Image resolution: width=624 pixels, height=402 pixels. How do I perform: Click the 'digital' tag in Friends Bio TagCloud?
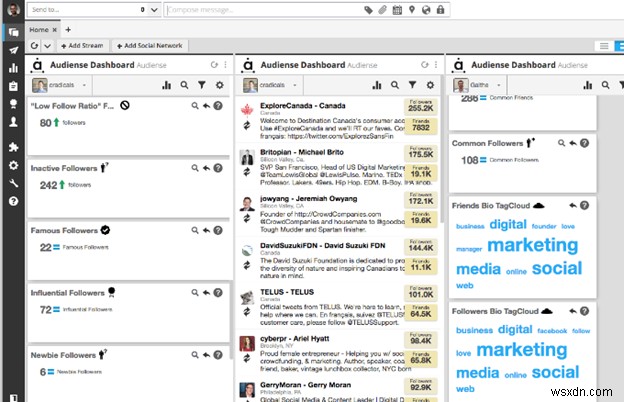pos(508,224)
